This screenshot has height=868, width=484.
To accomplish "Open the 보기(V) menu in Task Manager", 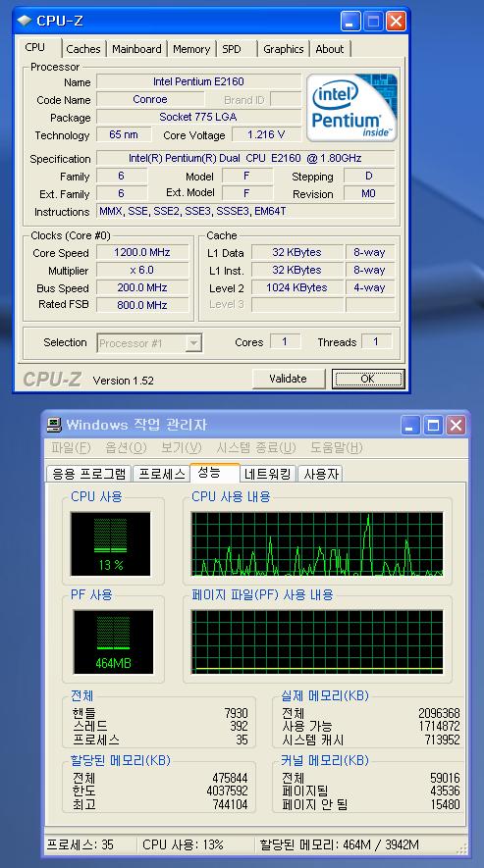I will tap(182, 447).
